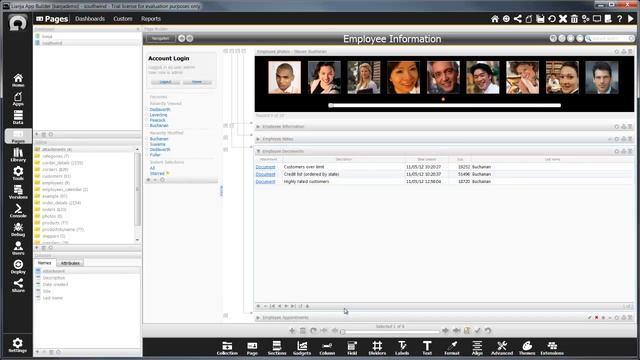This screenshot has height=360, width=640.
Task: Open Document link for Credit list row
Action: click(265, 174)
